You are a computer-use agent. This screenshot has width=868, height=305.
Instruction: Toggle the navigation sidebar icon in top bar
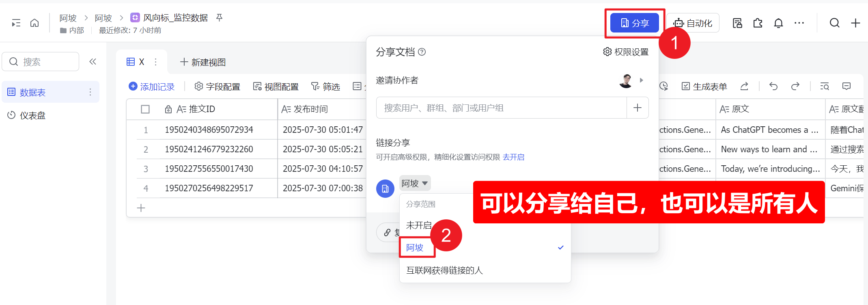(16, 23)
